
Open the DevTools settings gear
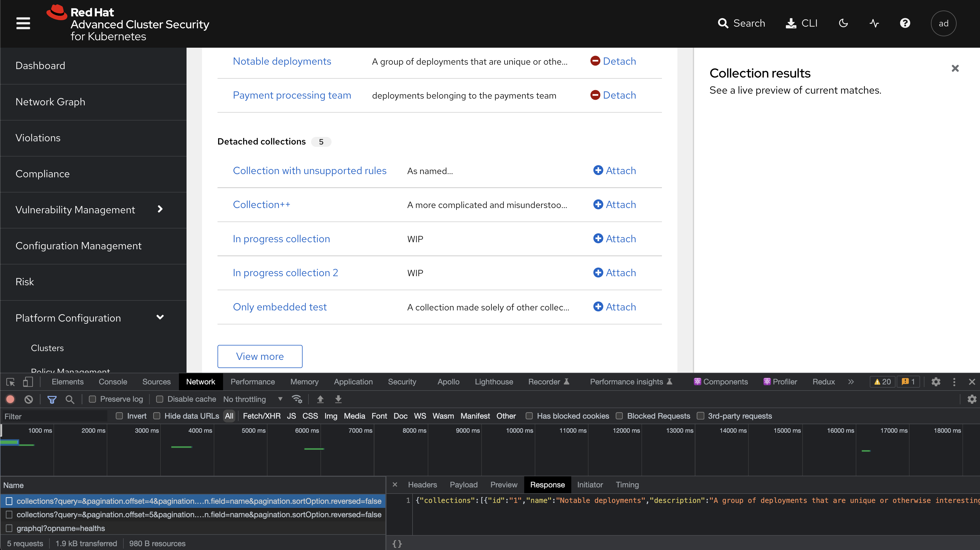(x=936, y=382)
